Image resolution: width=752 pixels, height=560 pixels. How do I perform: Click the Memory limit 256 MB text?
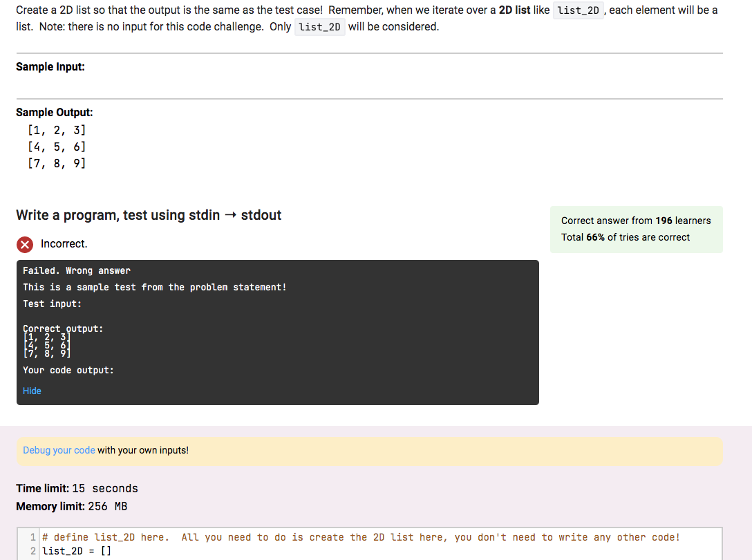pyautogui.click(x=72, y=506)
